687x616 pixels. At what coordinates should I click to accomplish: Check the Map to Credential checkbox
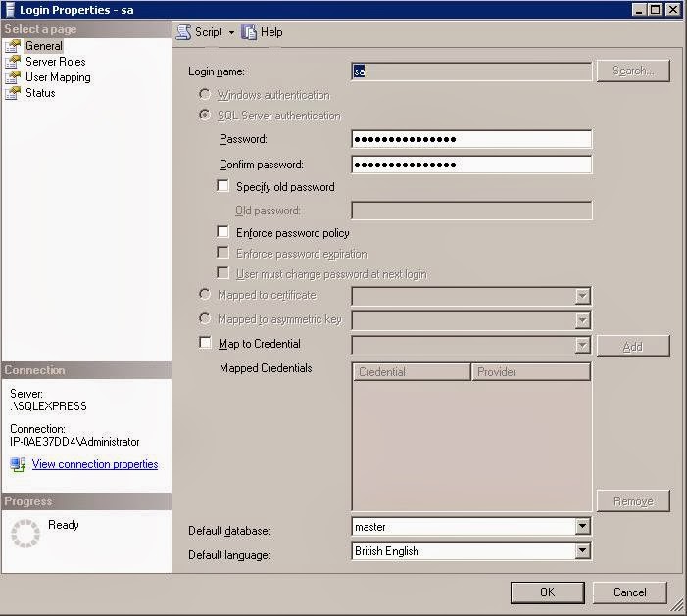tap(205, 343)
